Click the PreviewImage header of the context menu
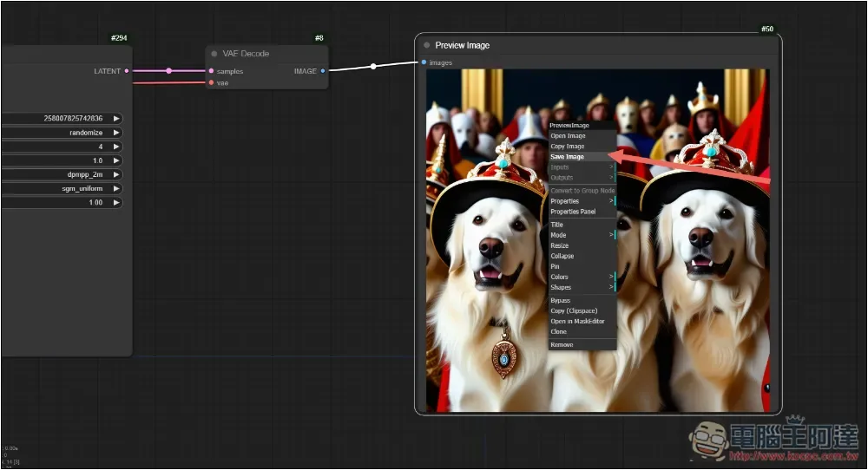Screen dimensions: 868x470 (582, 126)
